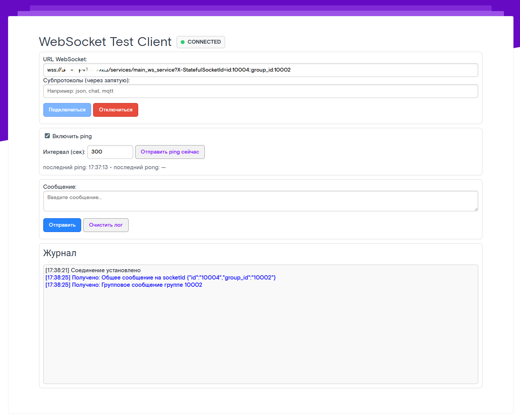Click the message textarea resize handle
Image resolution: width=520 pixels, height=420 pixels.
point(476,209)
